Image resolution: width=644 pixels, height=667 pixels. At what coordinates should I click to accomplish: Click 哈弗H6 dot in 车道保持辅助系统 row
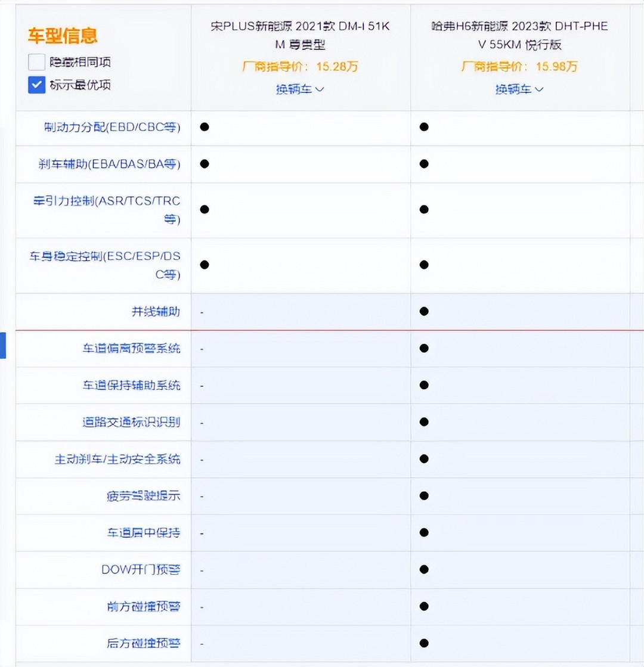tap(424, 385)
